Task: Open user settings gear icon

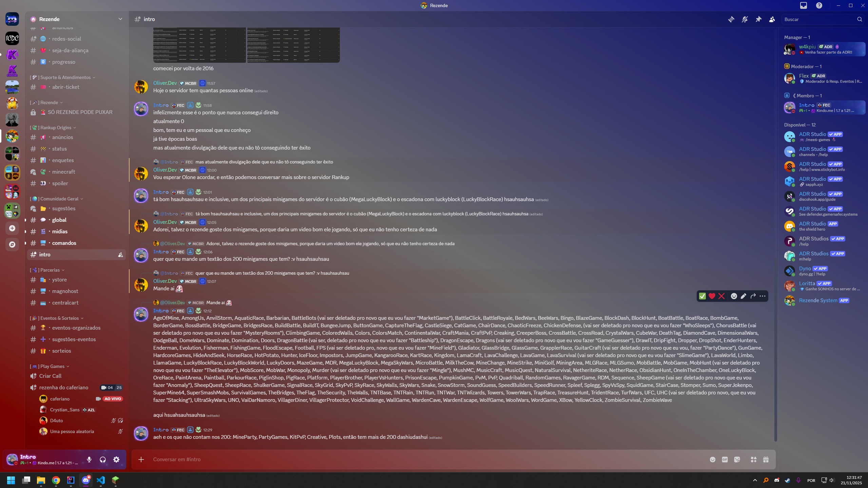Action: pos(116,460)
